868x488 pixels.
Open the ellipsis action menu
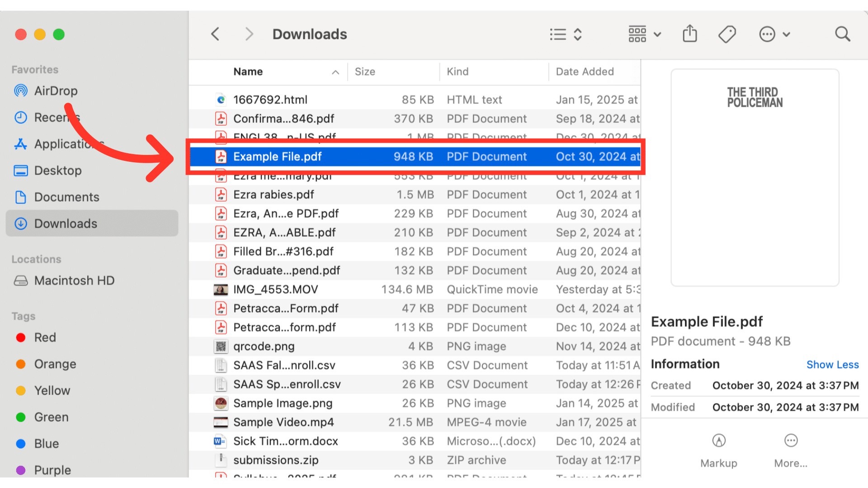774,34
